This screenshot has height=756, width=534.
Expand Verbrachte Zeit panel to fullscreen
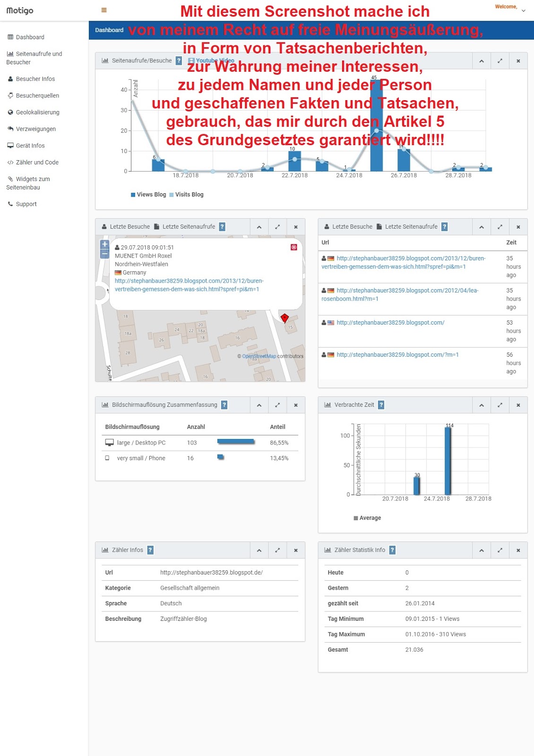500,405
